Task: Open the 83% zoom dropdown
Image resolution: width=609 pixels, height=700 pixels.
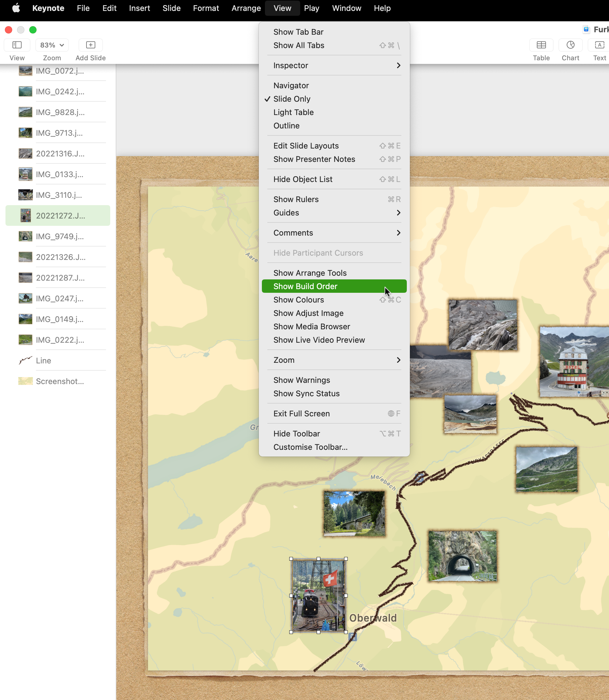Action: (52, 45)
